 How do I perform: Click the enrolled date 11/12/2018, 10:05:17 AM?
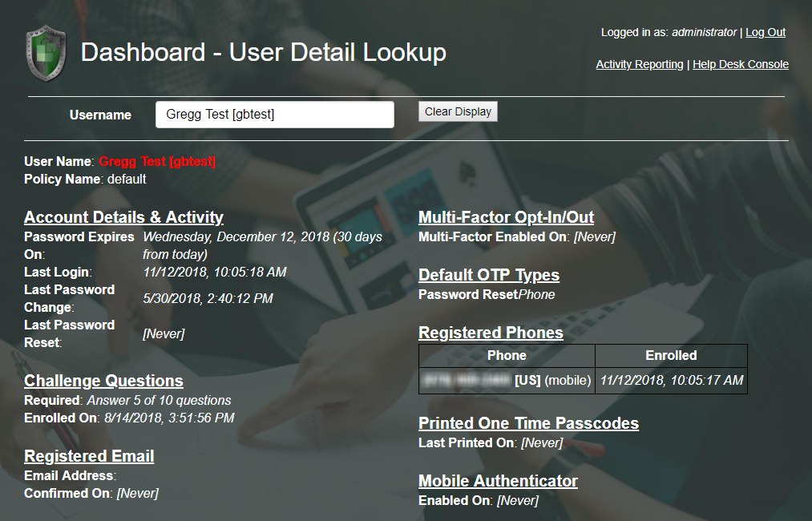point(672,381)
